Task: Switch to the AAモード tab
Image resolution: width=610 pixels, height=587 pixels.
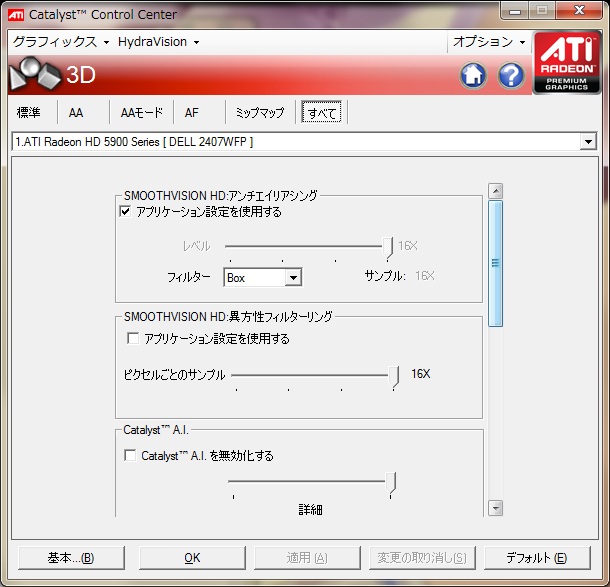Action: pyautogui.click(x=142, y=112)
